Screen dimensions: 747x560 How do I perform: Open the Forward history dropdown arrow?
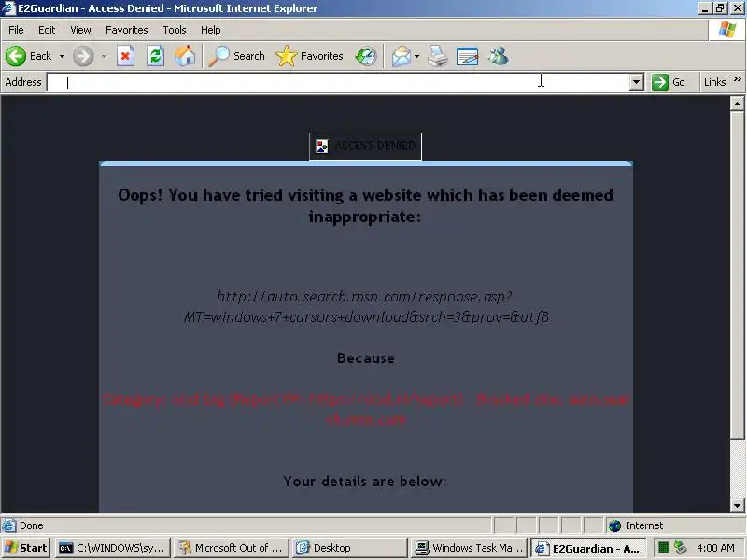tap(104, 56)
